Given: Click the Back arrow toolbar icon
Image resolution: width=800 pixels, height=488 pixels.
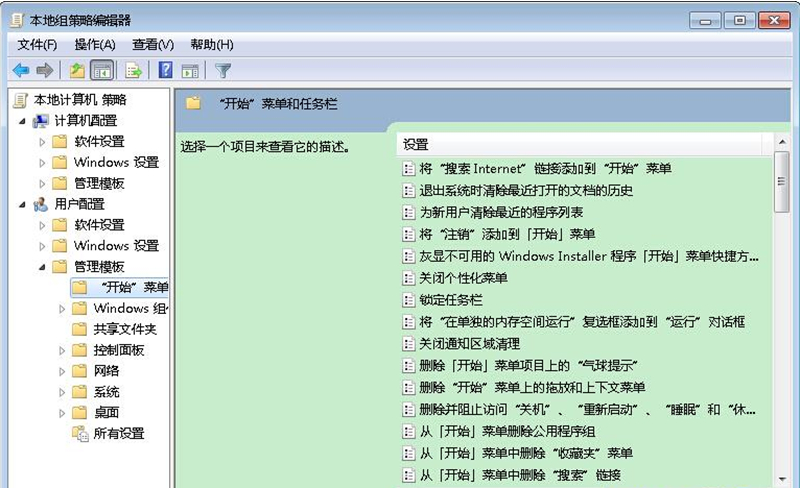Looking at the screenshot, I should click(21, 70).
